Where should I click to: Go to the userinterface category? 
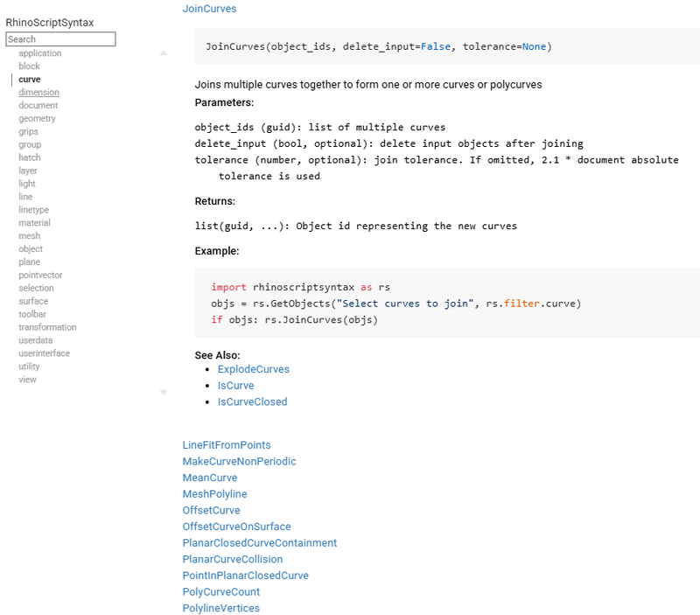(45, 353)
